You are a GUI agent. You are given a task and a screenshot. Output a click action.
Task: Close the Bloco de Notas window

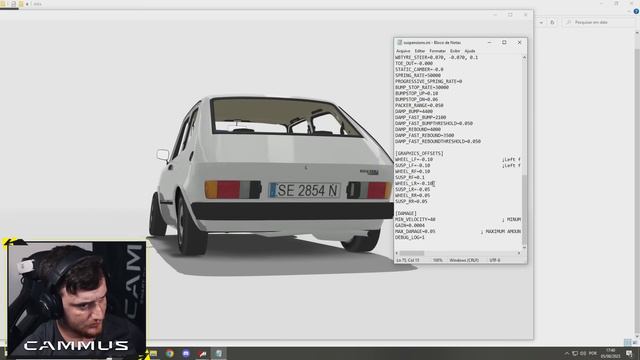(519, 42)
